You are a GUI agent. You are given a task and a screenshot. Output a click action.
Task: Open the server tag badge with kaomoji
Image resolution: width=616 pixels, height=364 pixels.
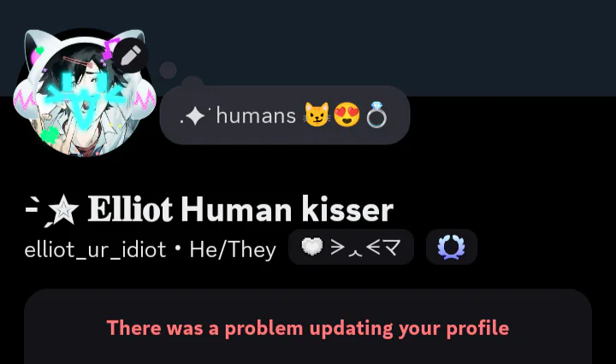(351, 247)
